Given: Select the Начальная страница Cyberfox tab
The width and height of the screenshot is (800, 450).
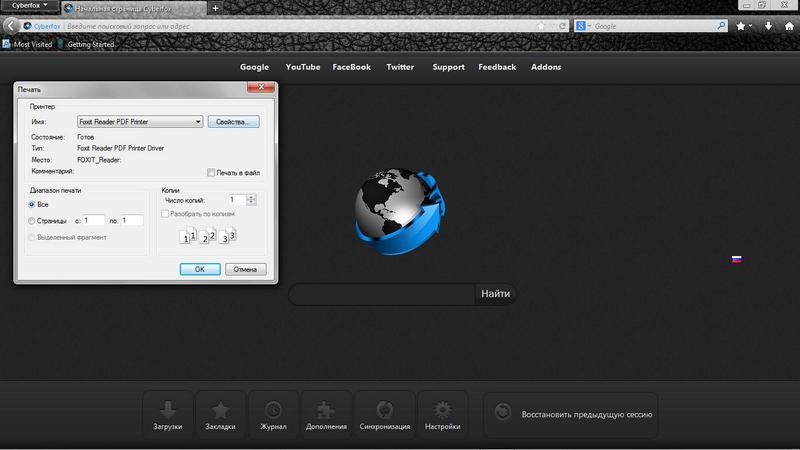Looking at the screenshot, I should click(x=134, y=8).
